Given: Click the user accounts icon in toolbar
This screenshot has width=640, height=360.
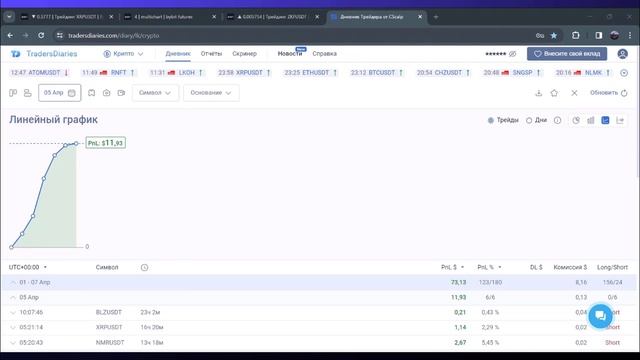Looking at the screenshot, I should [x=27, y=93].
